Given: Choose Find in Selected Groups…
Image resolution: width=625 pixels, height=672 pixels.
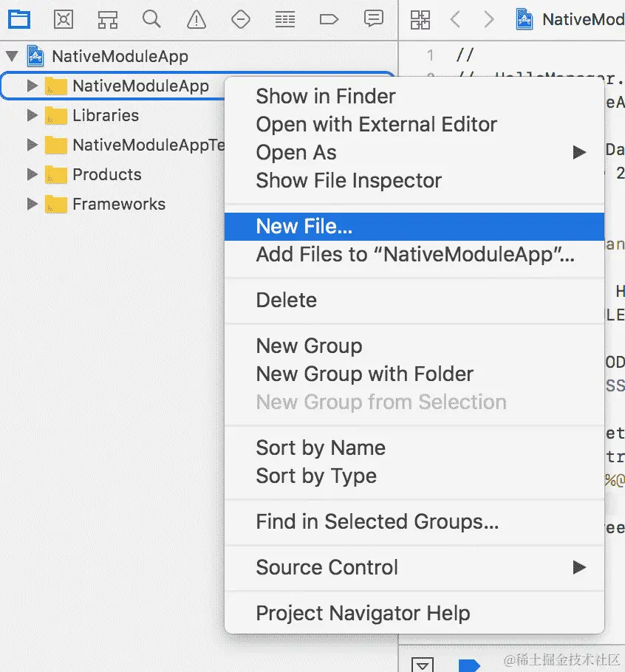Looking at the screenshot, I should (414, 521).
